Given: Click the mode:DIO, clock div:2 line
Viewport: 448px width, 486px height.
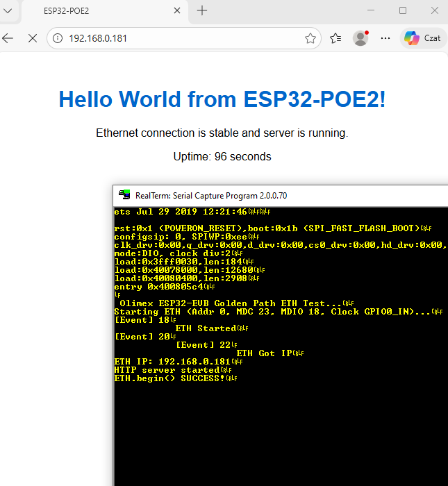Looking at the screenshot, I should [179, 253].
